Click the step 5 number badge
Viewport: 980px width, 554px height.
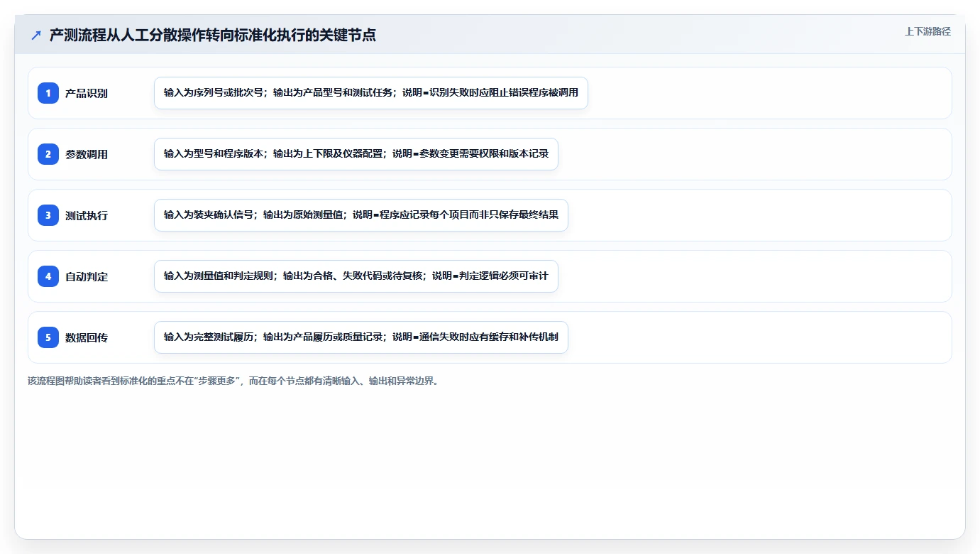click(48, 337)
